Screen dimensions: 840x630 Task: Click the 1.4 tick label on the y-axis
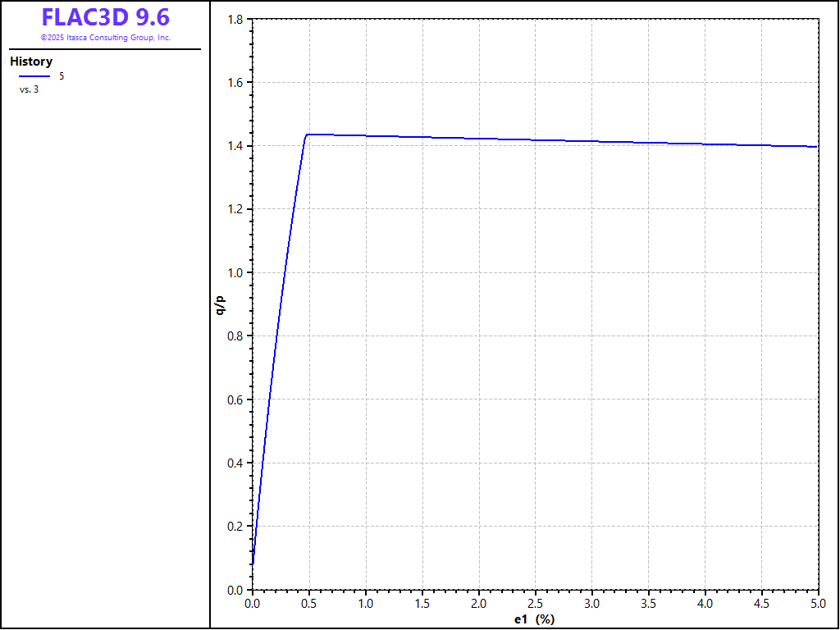(237, 146)
